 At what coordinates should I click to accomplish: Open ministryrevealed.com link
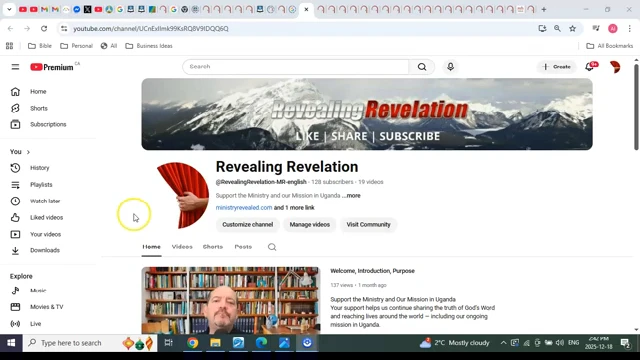coord(244,208)
